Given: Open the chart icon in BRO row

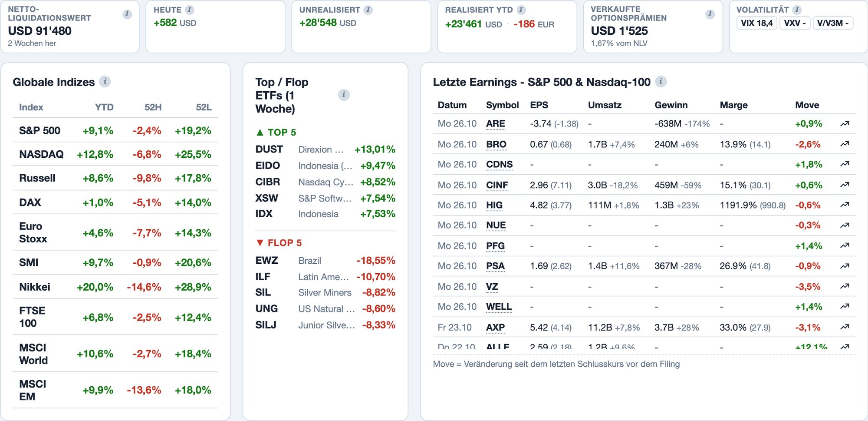Looking at the screenshot, I should click(x=845, y=144).
